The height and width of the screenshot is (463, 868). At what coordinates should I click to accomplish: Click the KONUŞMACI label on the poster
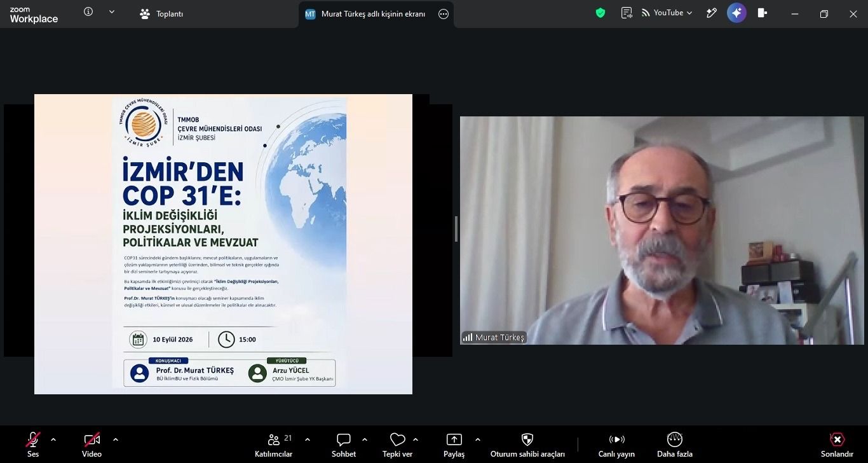169,361
